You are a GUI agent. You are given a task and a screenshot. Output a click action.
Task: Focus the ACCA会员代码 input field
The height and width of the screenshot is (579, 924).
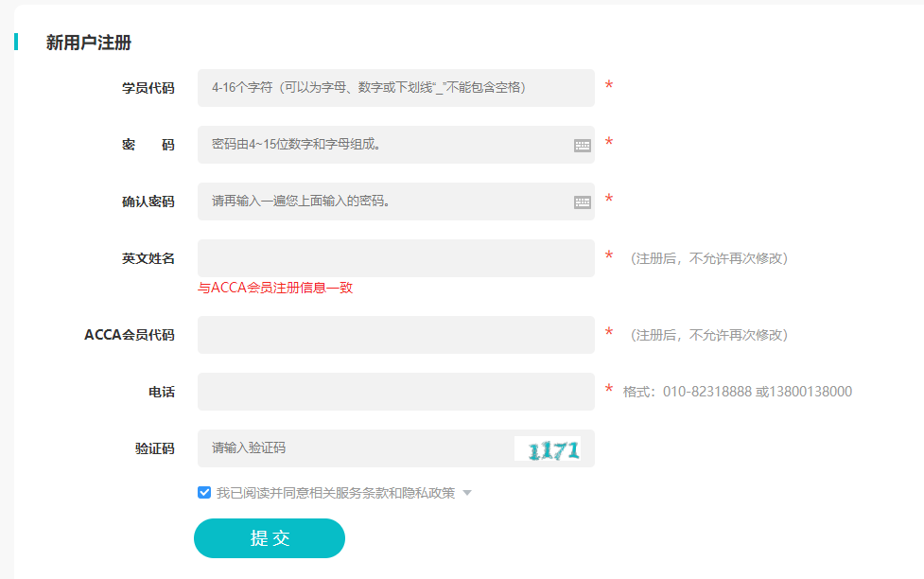tap(396, 335)
